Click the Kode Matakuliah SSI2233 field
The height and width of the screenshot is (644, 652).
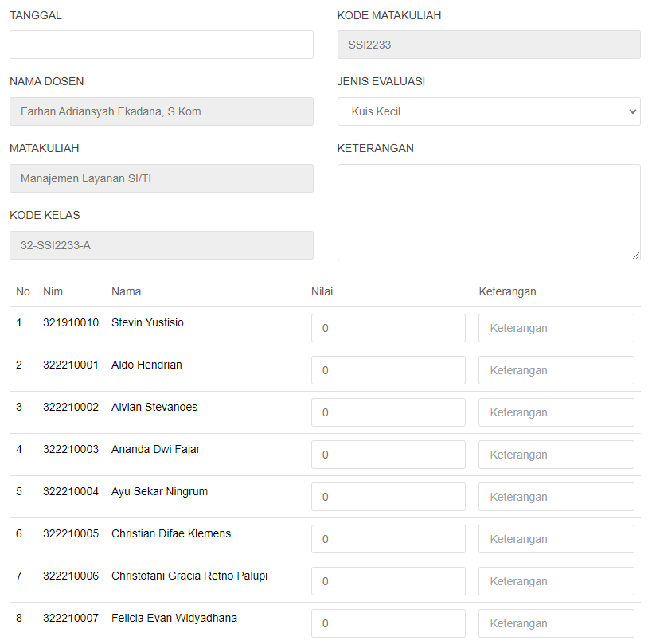489,45
